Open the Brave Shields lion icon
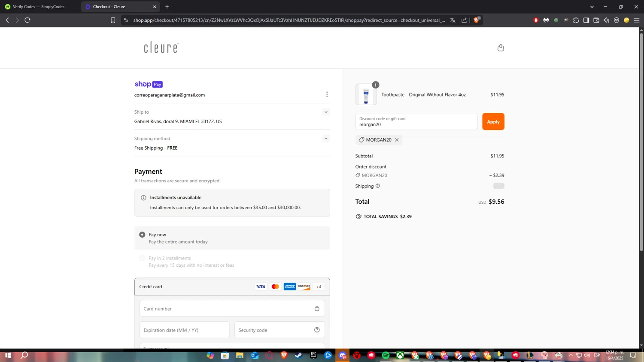644x362 pixels. coord(477,20)
